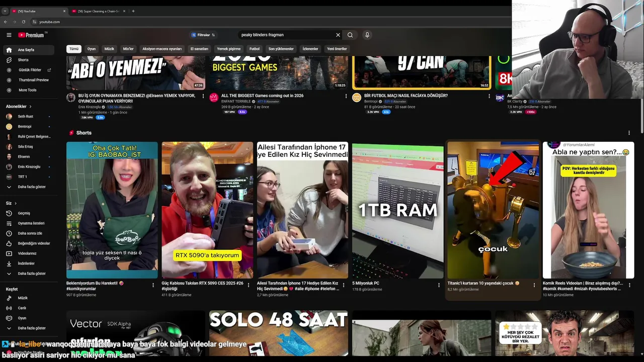
Task: Go to Shorts in sidebar
Action: (29, 60)
